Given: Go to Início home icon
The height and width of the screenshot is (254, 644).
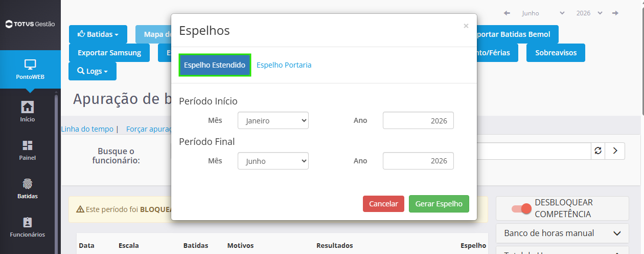Looking at the screenshot, I should [28, 107].
